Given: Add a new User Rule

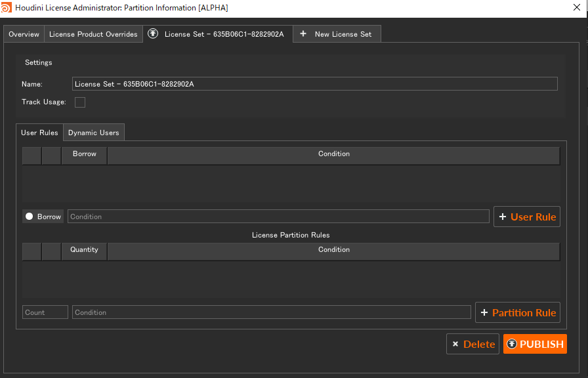Looking at the screenshot, I should [x=527, y=217].
